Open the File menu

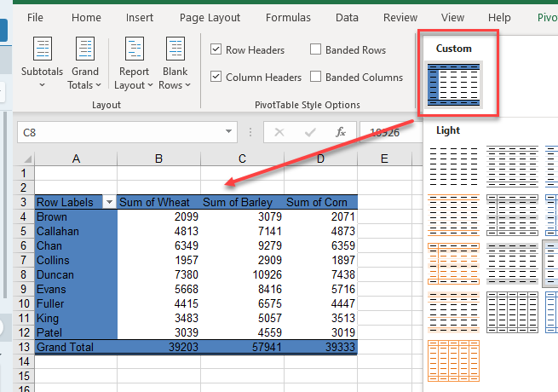tap(36, 17)
